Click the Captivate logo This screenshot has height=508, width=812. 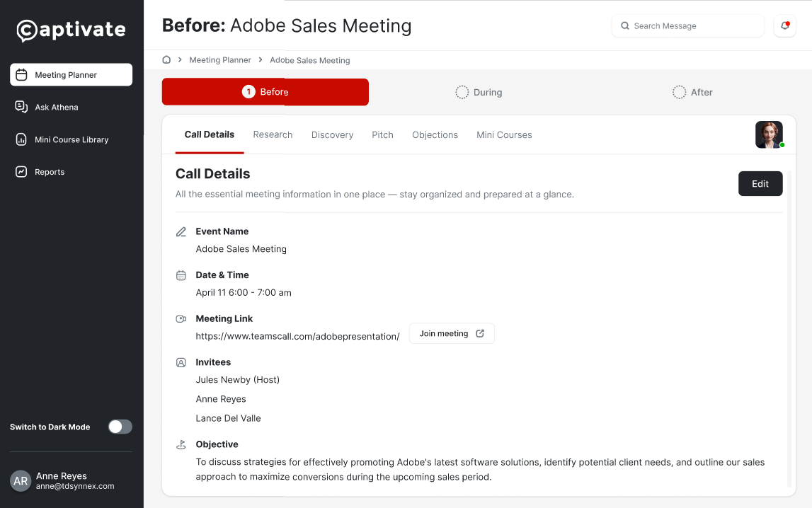click(71, 30)
